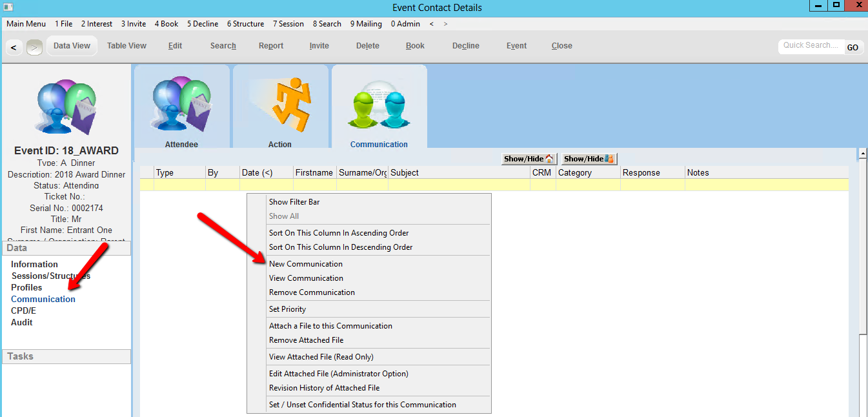This screenshot has width=868, height=417.
Task: Choose New Communication from context menu
Action: 305,264
